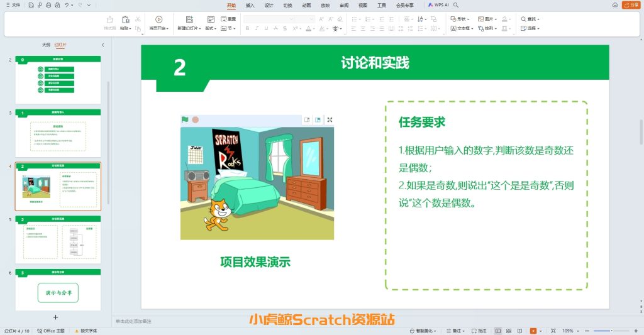Click the notes field 单击此处添加备注
The image size is (644, 335).
133,321
